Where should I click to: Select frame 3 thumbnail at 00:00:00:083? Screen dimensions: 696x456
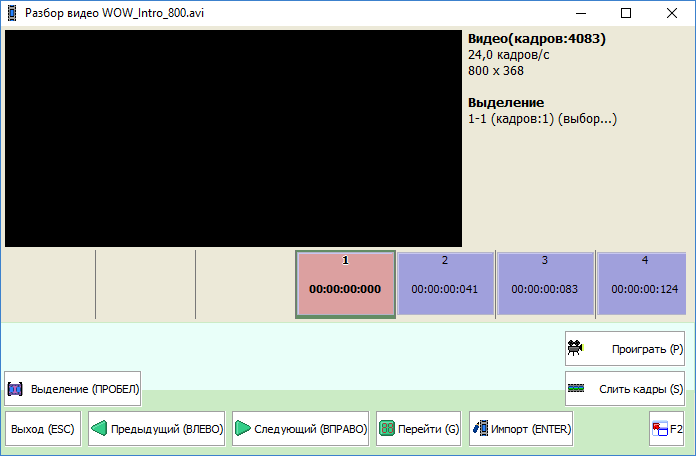[x=545, y=284]
